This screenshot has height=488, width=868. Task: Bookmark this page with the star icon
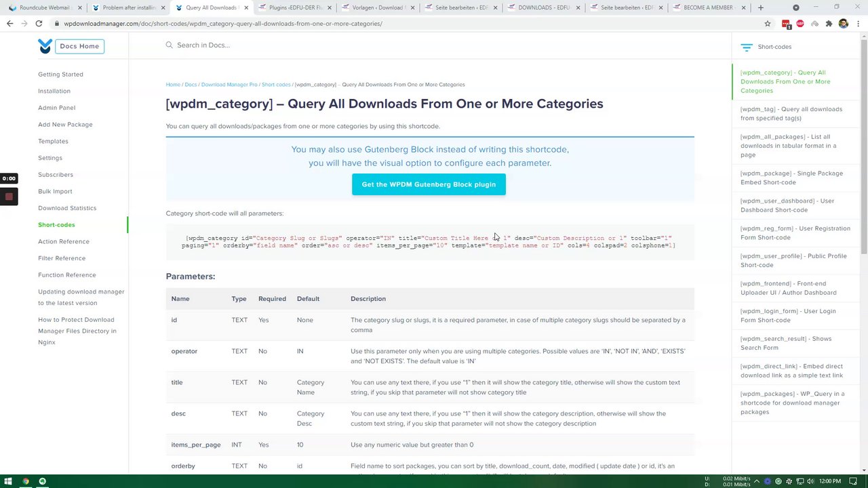[x=768, y=23]
